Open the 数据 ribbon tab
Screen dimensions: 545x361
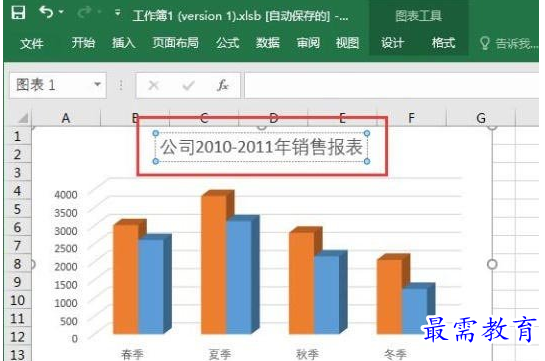click(x=268, y=43)
